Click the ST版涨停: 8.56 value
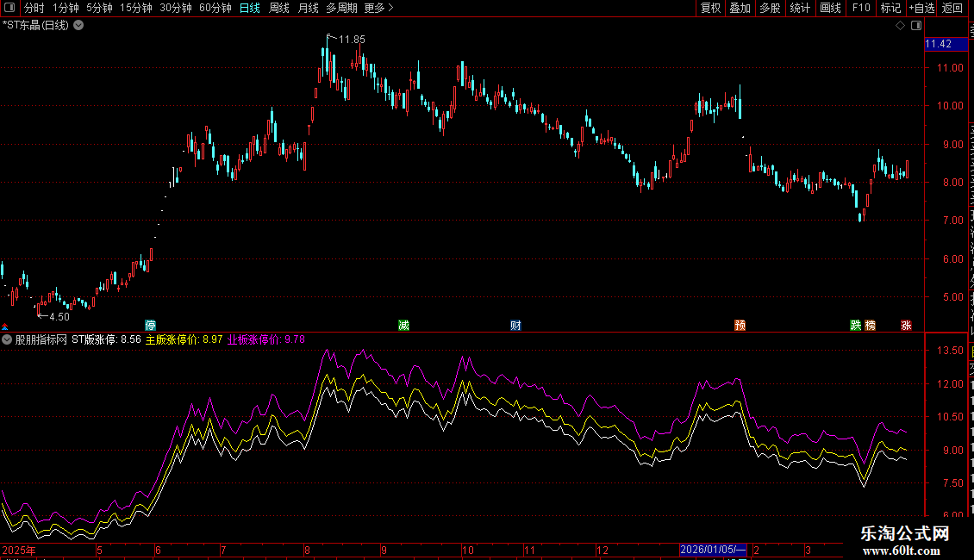Screen dimensions: 974x560 point(106,339)
